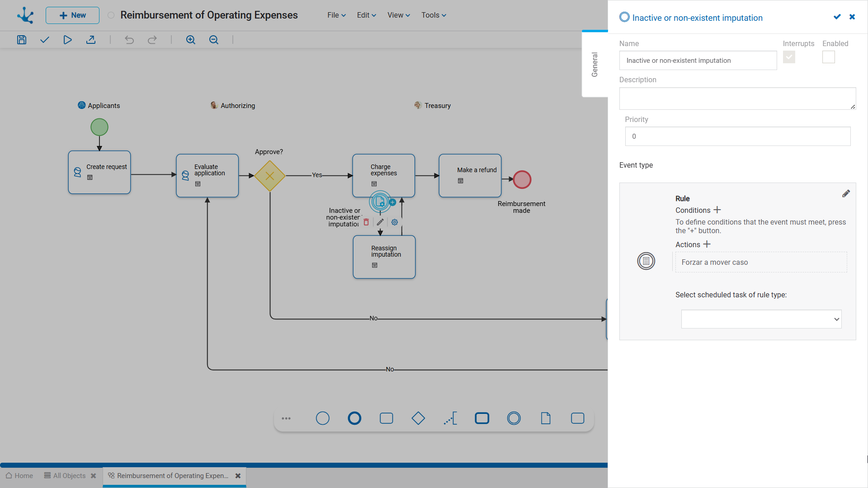Open the palette more options dots
Viewport: 868px width, 488px height.
pos(286,418)
